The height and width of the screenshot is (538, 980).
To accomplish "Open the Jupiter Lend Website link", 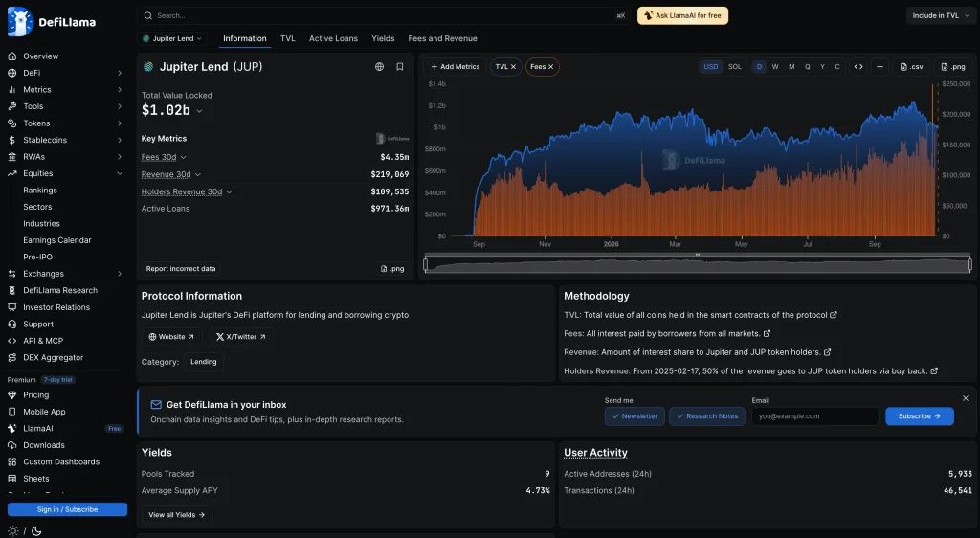I will (x=171, y=337).
